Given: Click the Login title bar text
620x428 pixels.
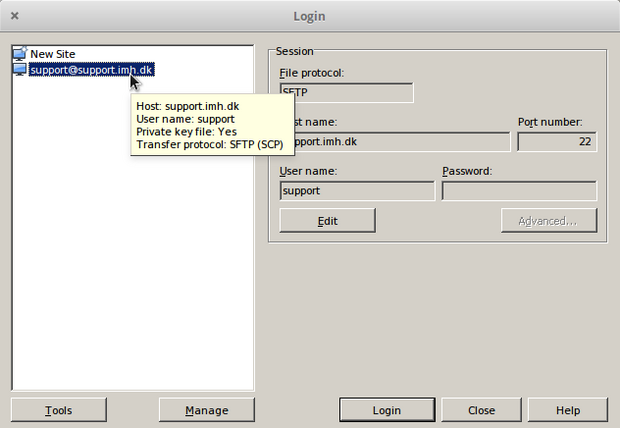Looking at the screenshot, I should [x=309, y=16].
